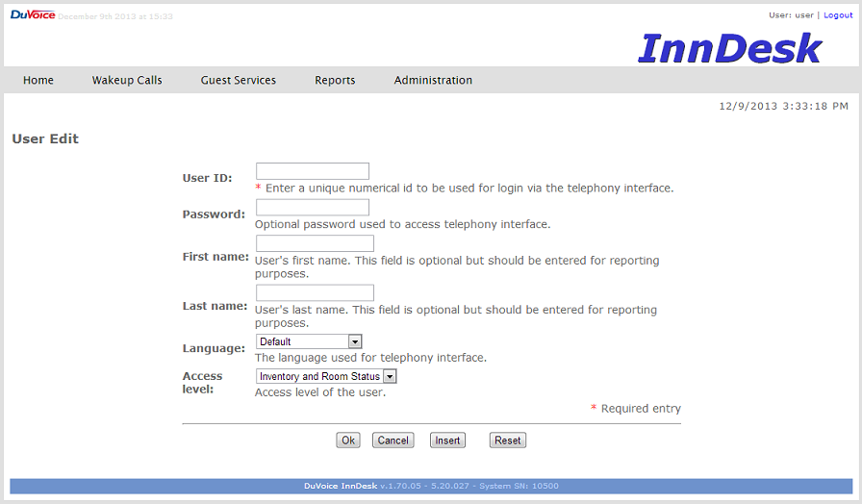Click the 'Password:' label
Viewport: 862px width, 504px height.
pos(214,214)
